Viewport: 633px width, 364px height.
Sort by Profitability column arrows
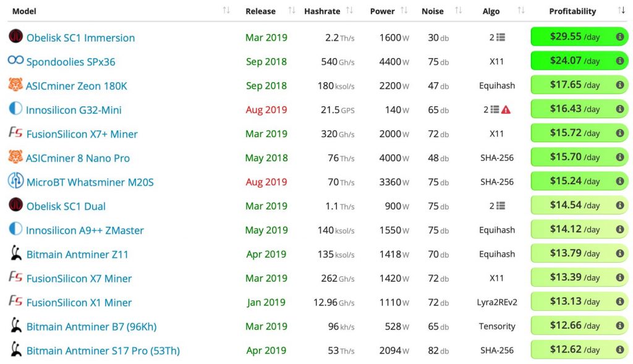click(621, 11)
